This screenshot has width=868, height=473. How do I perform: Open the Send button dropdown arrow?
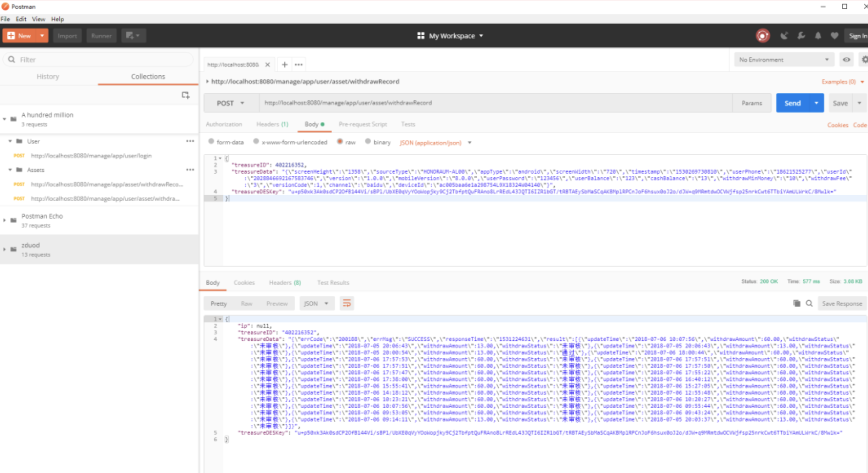[817, 103]
